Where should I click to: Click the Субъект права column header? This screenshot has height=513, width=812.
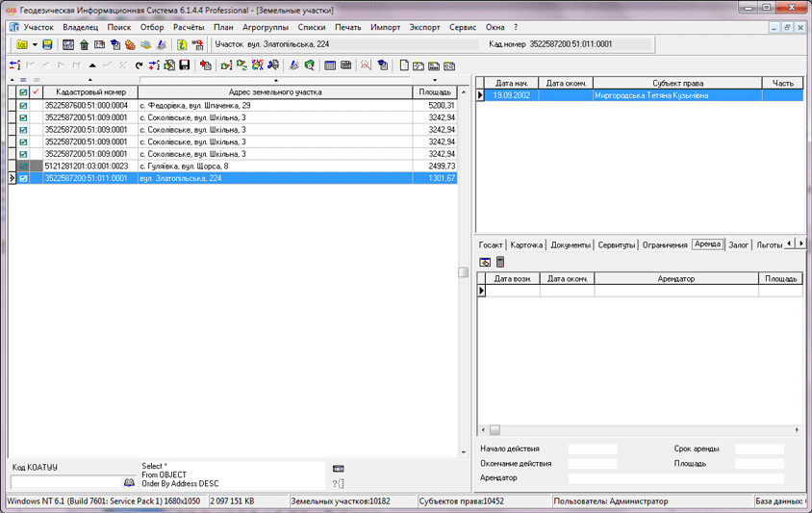[x=677, y=83]
